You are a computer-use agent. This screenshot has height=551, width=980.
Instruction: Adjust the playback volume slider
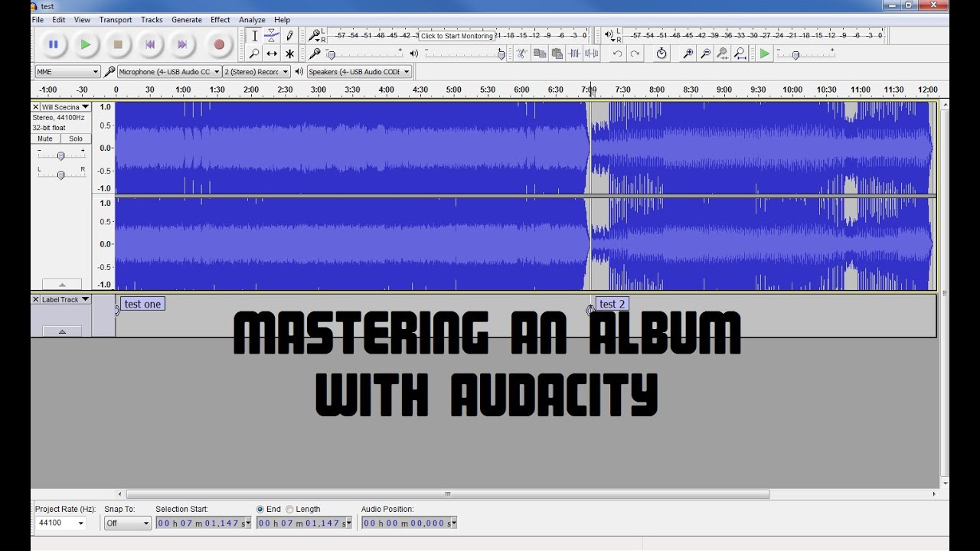point(465,54)
